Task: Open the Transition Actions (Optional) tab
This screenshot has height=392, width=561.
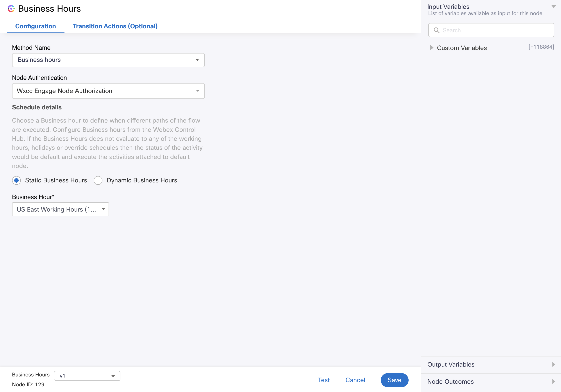Action: tap(115, 26)
